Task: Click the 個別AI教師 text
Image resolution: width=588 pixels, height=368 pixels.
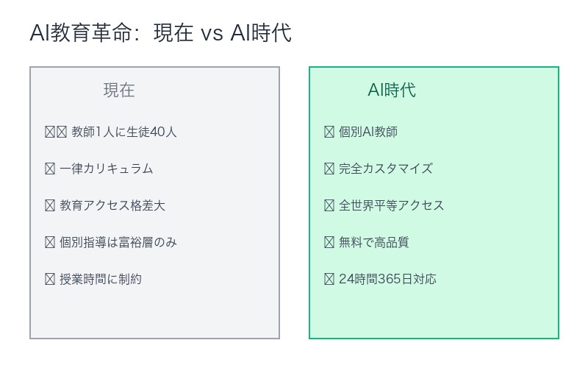Action: point(368,132)
